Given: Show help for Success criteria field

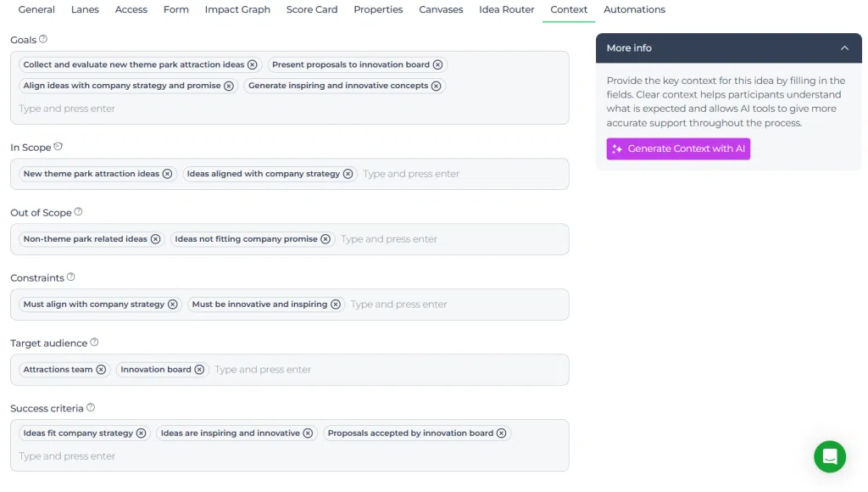Looking at the screenshot, I should pyautogui.click(x=91, y=408).
